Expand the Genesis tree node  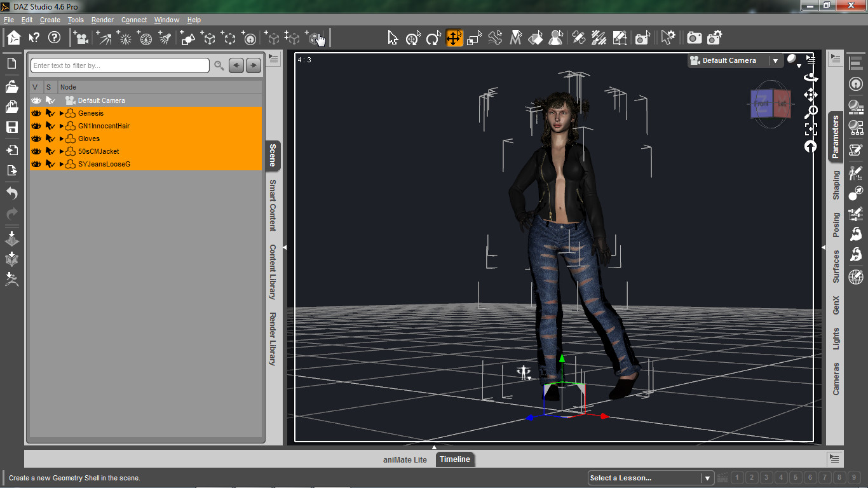click(x=62, y=113)
